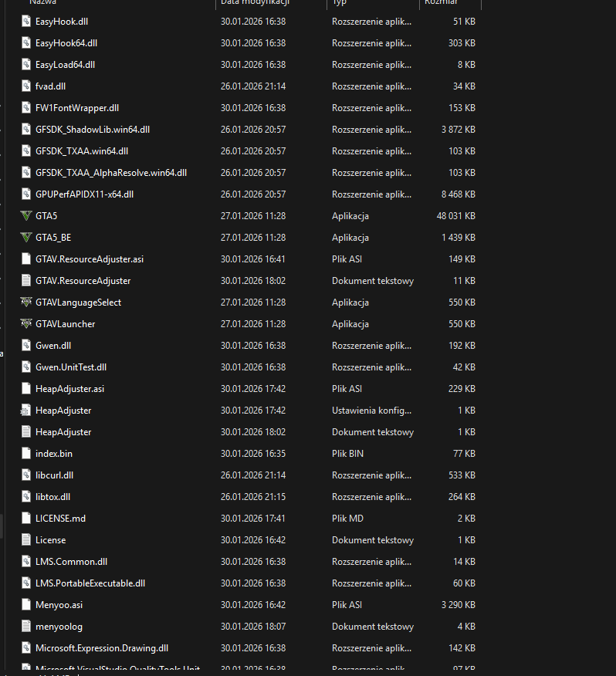Click the 30.01.2026 17:41 date of LICENSE.md

253,519
